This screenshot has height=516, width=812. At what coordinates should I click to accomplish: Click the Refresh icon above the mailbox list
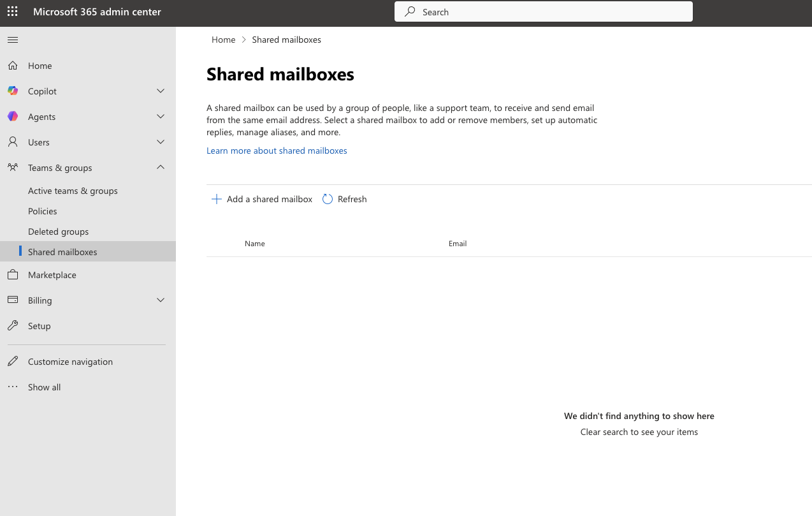click(x=327, y=198)
